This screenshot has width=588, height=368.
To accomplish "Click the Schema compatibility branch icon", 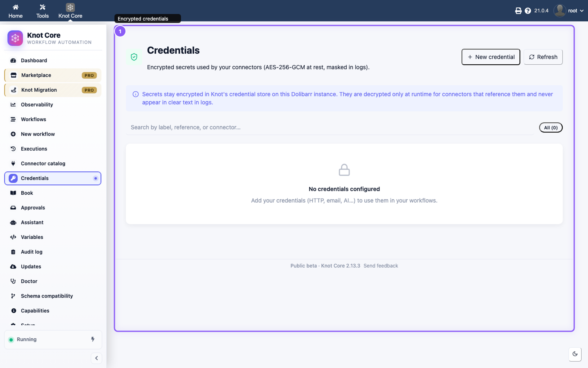I will click(13, 296).
